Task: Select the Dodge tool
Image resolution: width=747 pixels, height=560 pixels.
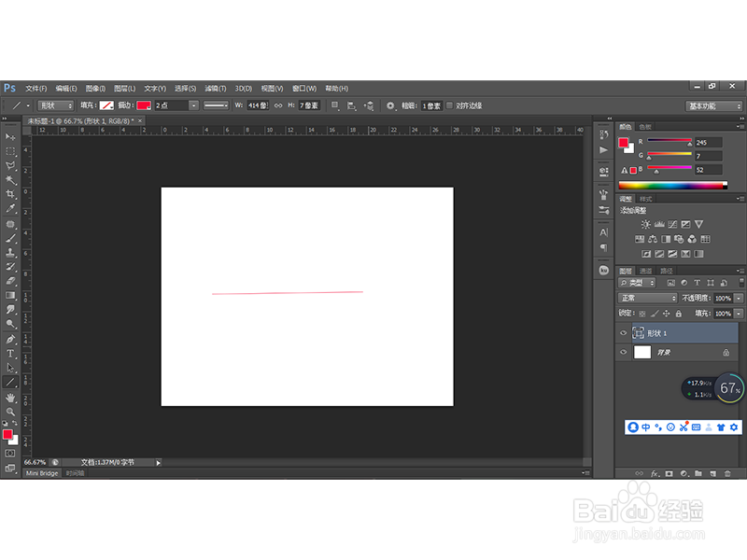Action: pos(10,324)
